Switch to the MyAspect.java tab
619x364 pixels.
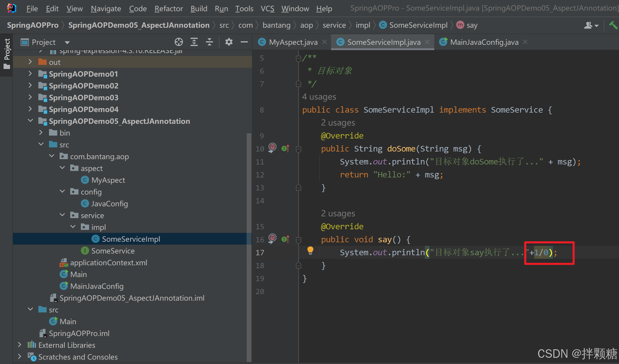(293, 42)
